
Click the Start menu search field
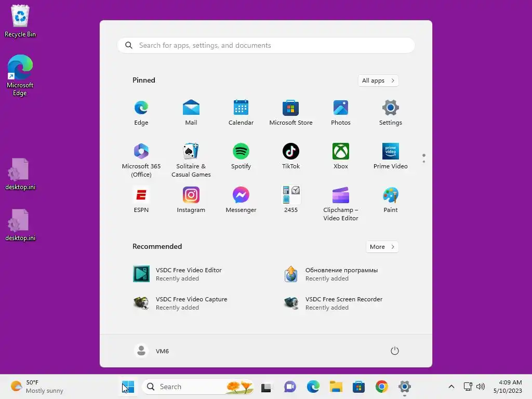coord(266,45)
